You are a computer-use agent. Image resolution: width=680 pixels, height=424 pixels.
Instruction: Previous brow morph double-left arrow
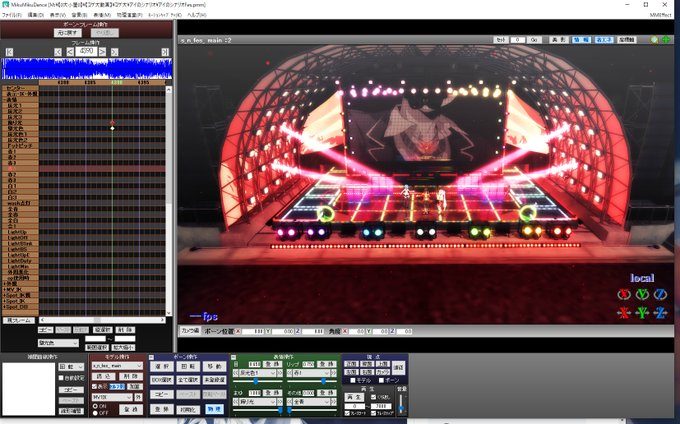point(235,402)
